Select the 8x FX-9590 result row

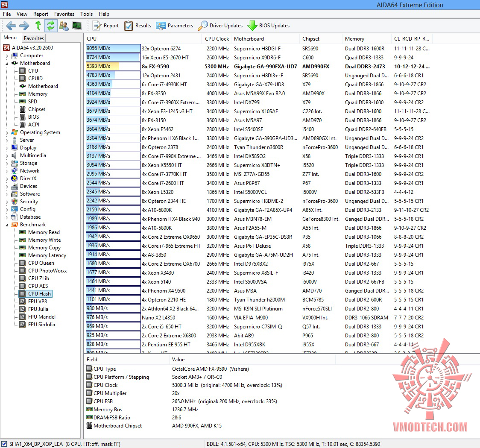click(x=258, y=67)
